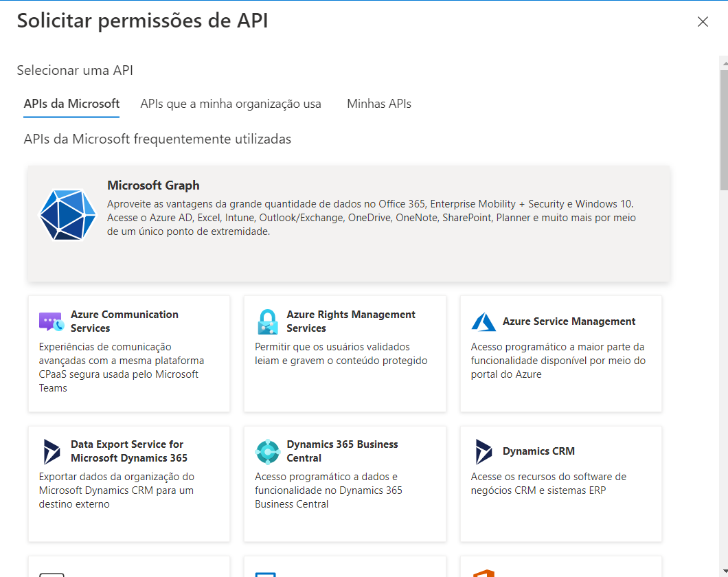Click the Dynamics CRM logo icon
Screen dimensions: 728x577
point(484,451)
